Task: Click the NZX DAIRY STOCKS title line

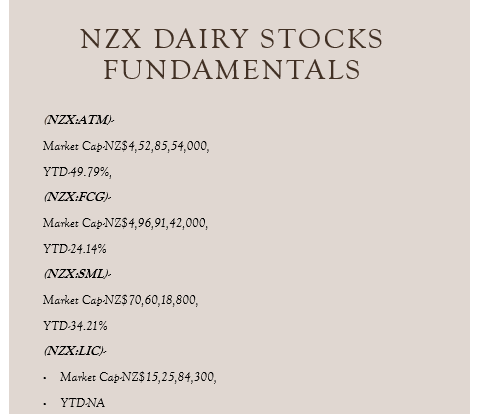Action: (x=232, y=39)
